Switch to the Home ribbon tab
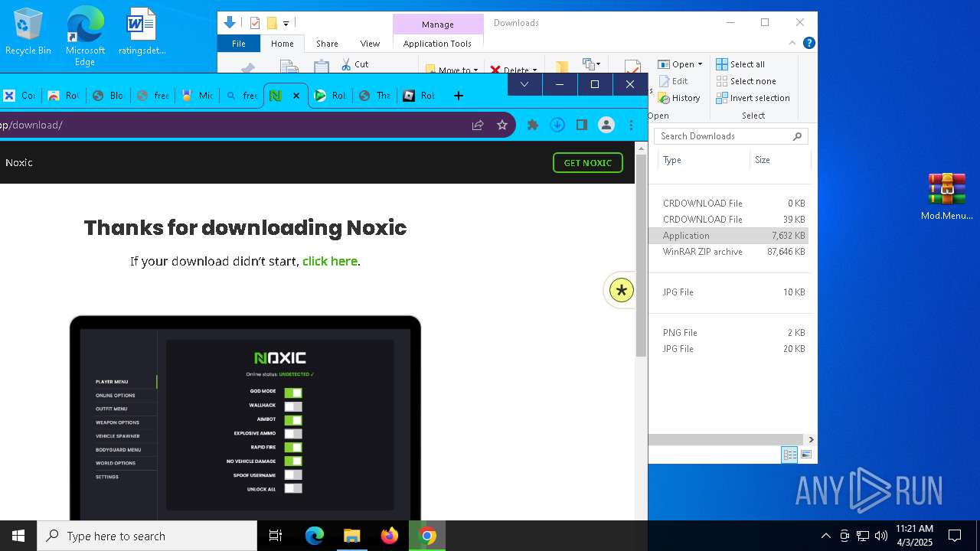The image size is (980, 551). [x=283, y=44]
